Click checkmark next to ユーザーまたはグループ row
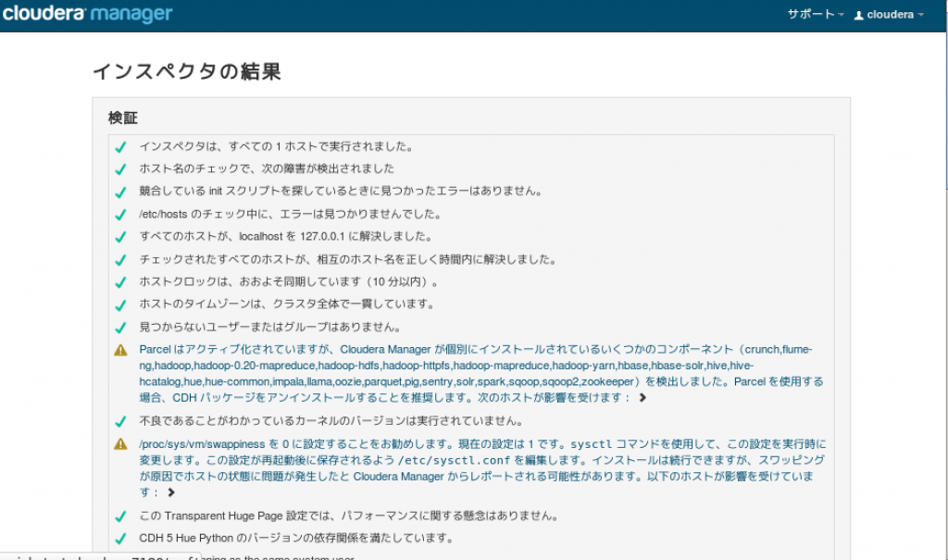The image size is (948, 560). click(120, 328)
